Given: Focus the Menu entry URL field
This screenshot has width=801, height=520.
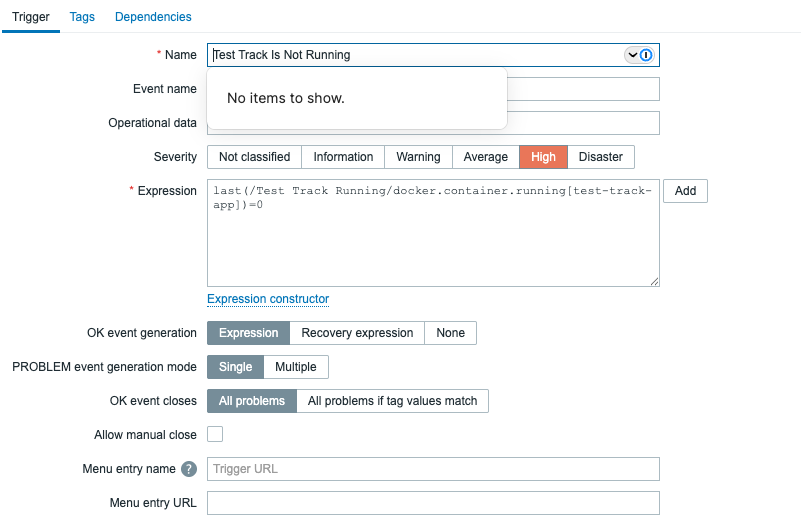Looking at the screenshot, I should pyautogui.click(x=433, y=503).
